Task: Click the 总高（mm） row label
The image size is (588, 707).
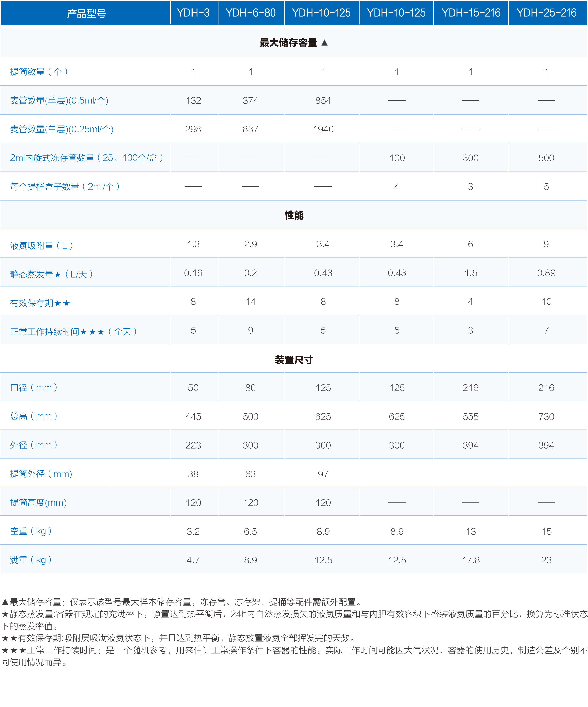Action: tap(34, 416)
